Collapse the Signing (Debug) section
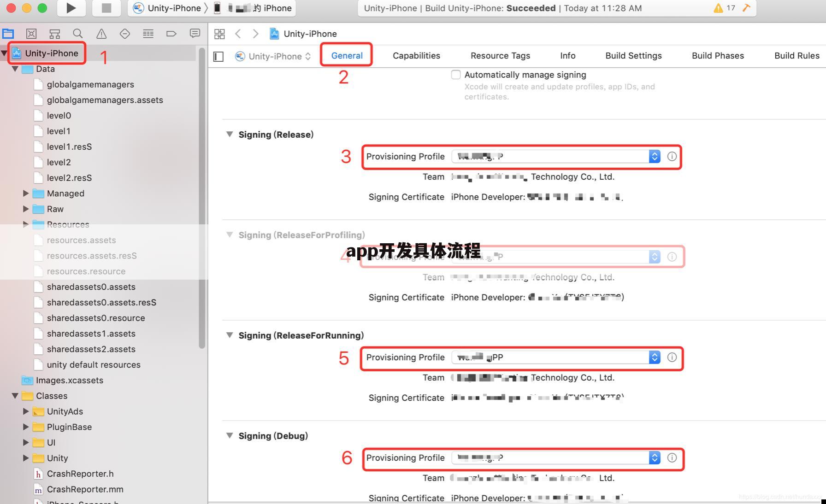 230,436
